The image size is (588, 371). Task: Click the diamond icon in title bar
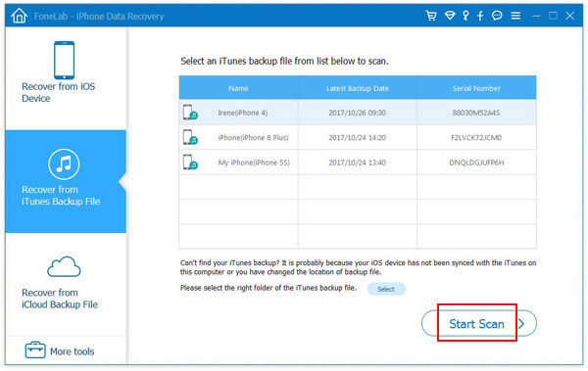pos(450,16)
